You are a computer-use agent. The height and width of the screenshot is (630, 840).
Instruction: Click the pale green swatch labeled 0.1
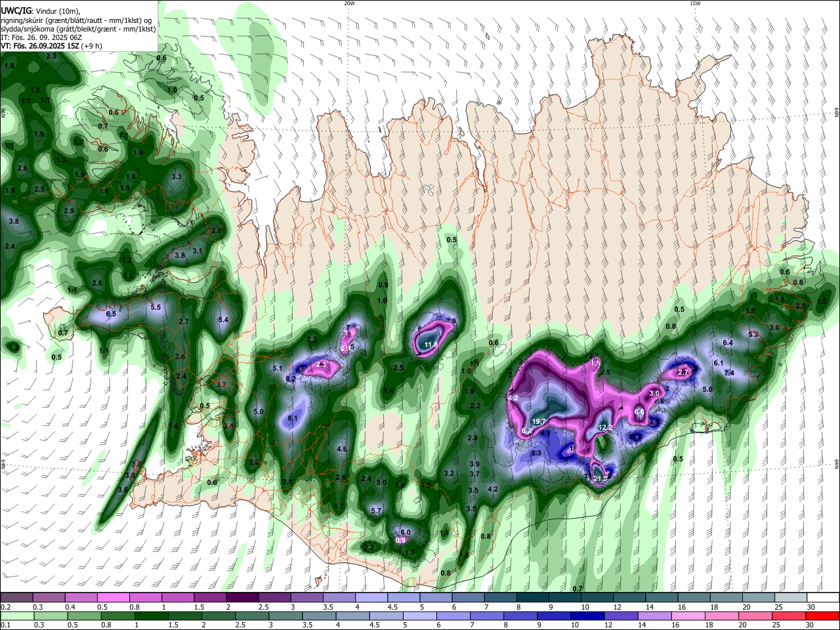pos(17,616)
